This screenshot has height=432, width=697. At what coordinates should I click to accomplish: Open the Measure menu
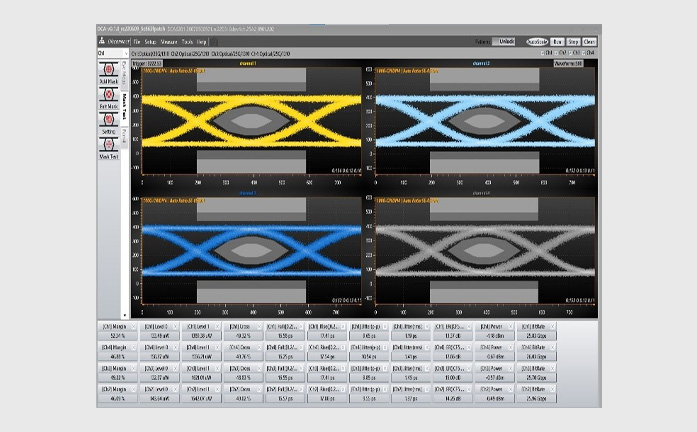click(x=169, y=42)
